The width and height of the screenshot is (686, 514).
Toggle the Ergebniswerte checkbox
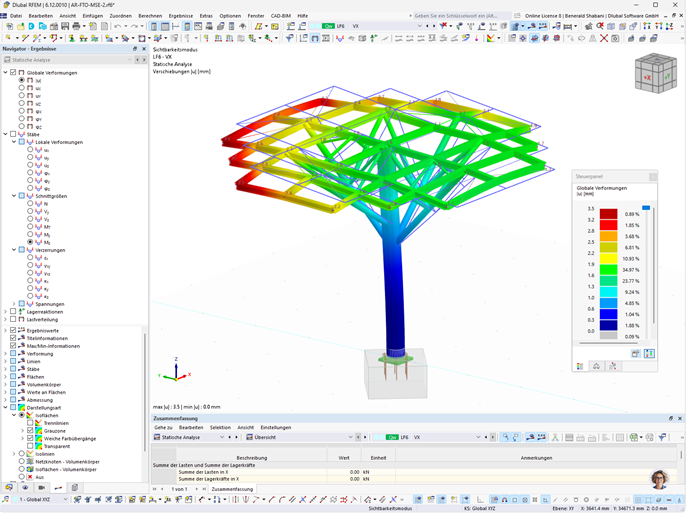13,330
